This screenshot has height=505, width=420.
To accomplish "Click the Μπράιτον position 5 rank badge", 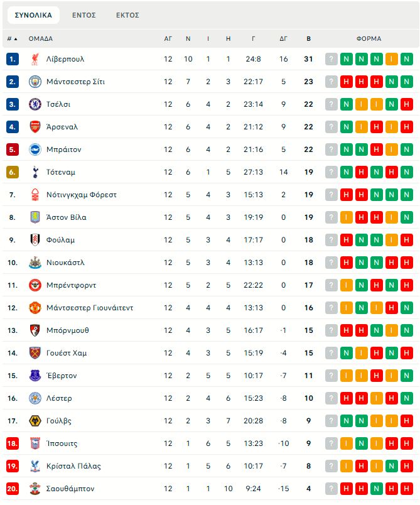I will [13, 149].
